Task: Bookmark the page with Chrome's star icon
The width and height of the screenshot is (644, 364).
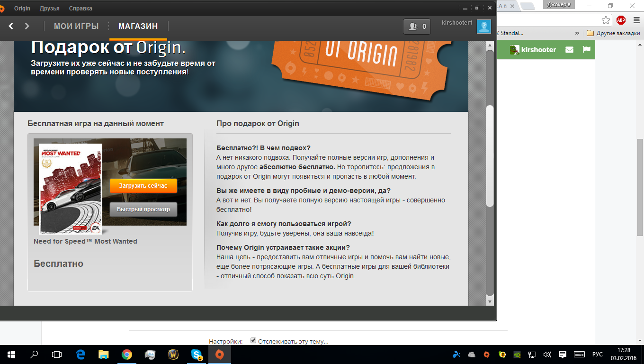Action: 606,20
